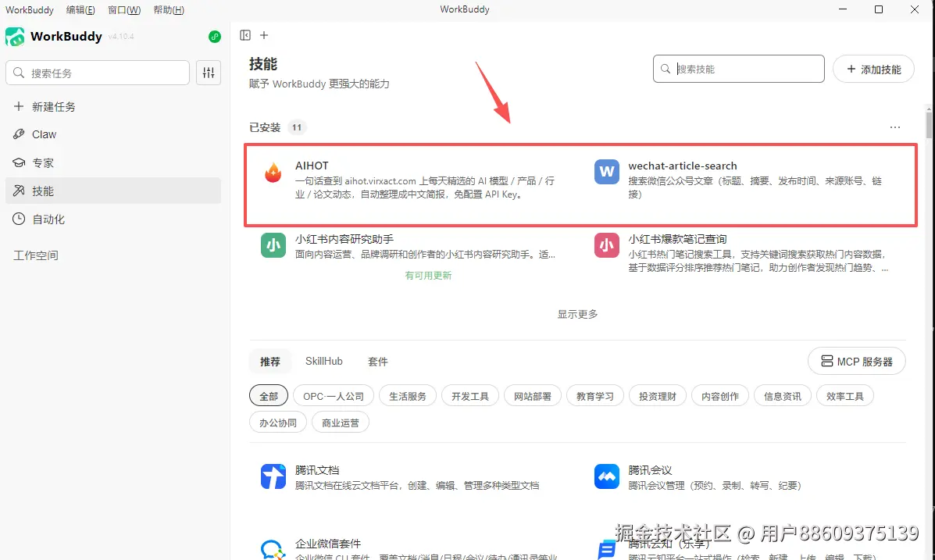The width and height of the screenshot is (935, 560).
Task: Select the OPC·一人公司 category filter
Action: 334,396
